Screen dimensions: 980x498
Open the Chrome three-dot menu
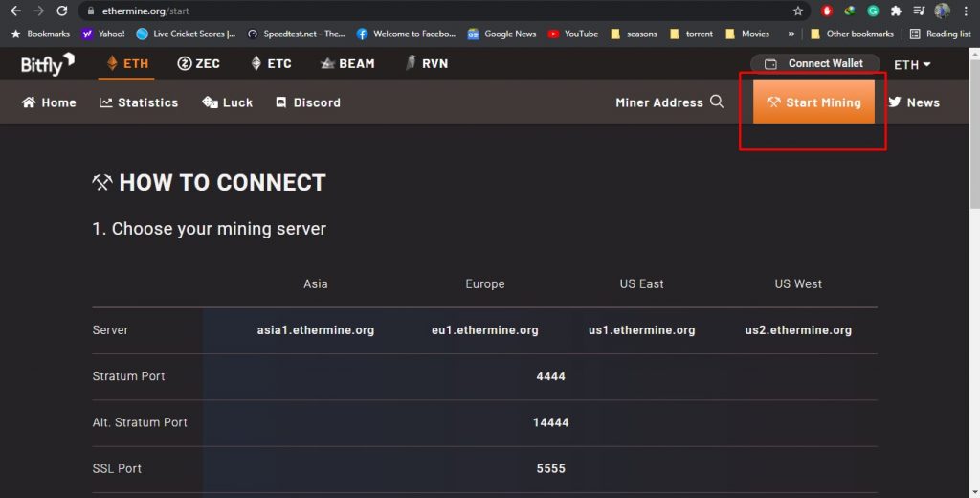966,11
